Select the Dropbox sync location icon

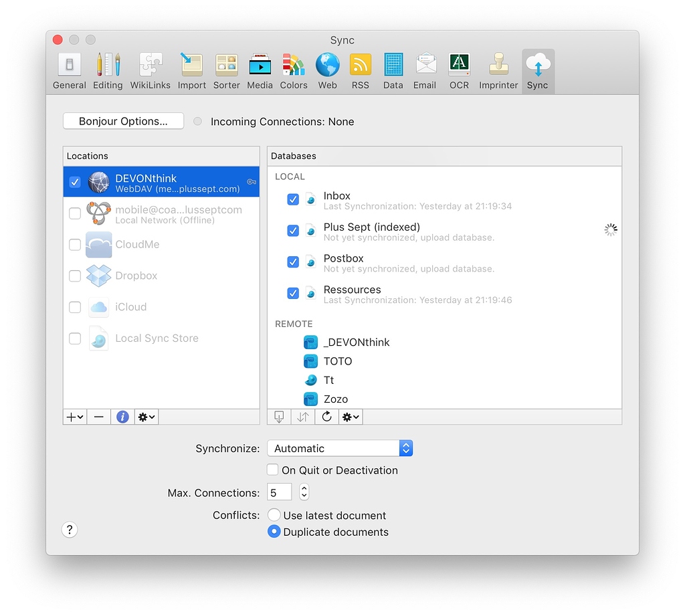(98, 276)
